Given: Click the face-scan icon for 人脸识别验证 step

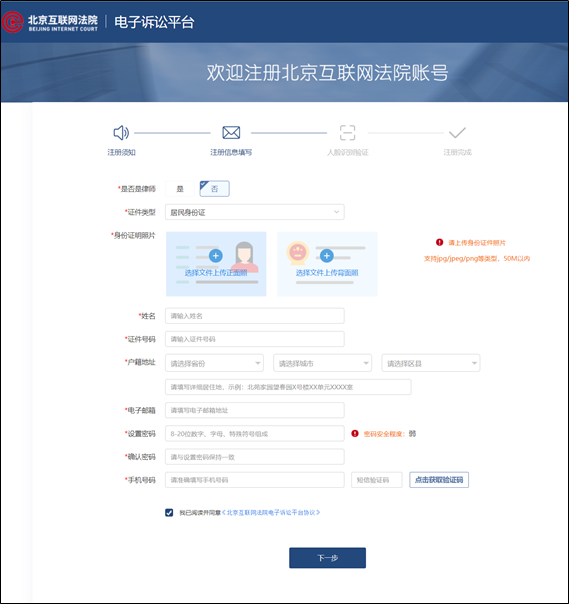Looking at the screenshot, I should click(347, 133).
